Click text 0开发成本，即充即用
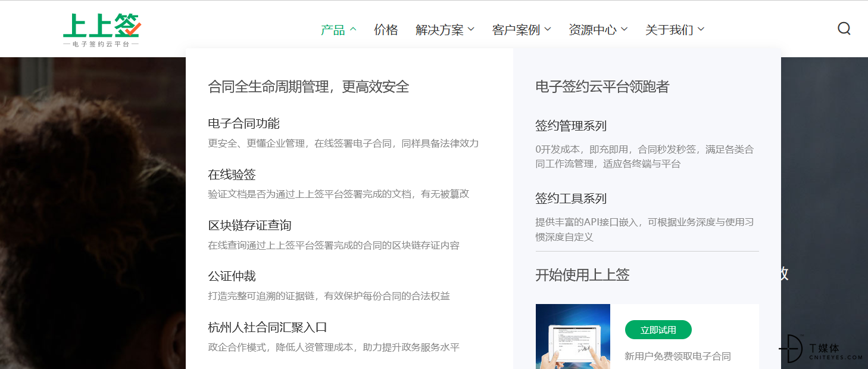 pos(581,150)
